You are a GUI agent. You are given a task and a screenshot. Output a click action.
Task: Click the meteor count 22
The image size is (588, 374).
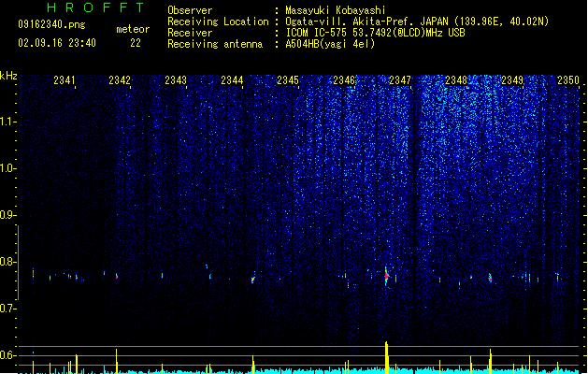[136, 43]
